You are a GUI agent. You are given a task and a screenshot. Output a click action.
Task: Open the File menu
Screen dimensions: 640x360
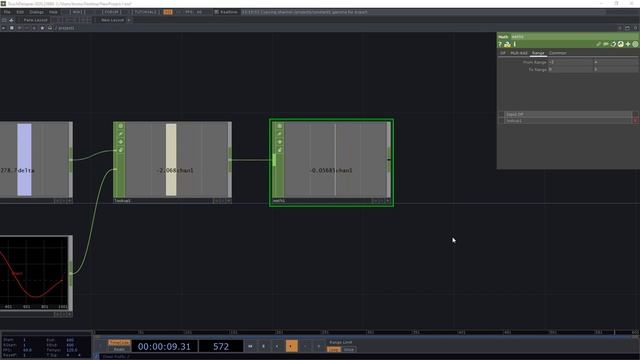click(x=7, y=12)
